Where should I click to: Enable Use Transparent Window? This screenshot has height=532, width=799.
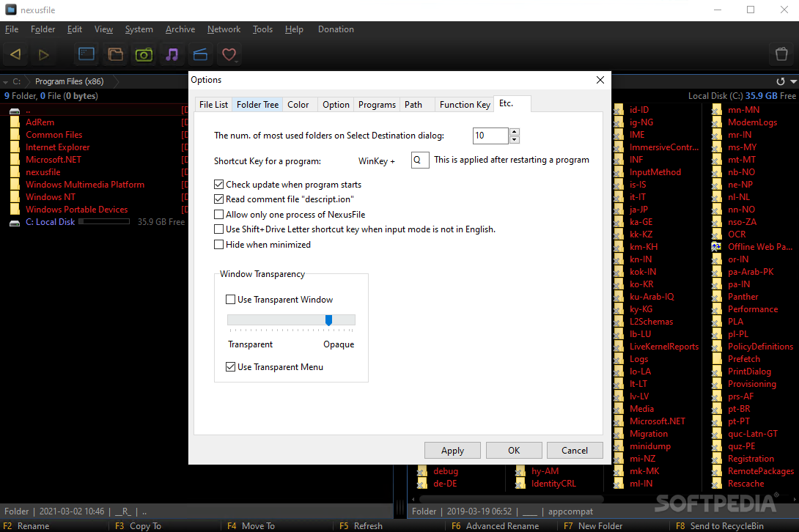tap(230, 300)
